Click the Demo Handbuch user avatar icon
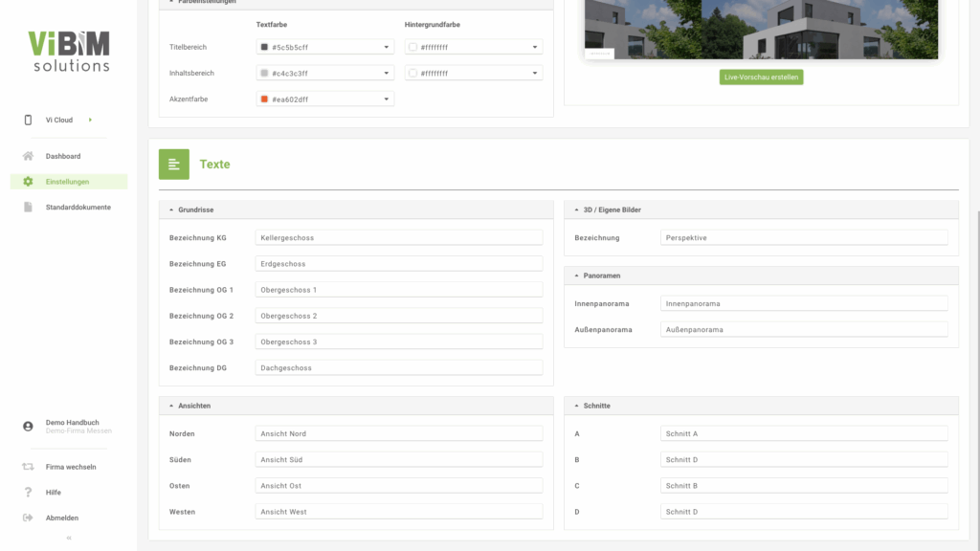 click(x=28, y=426)
